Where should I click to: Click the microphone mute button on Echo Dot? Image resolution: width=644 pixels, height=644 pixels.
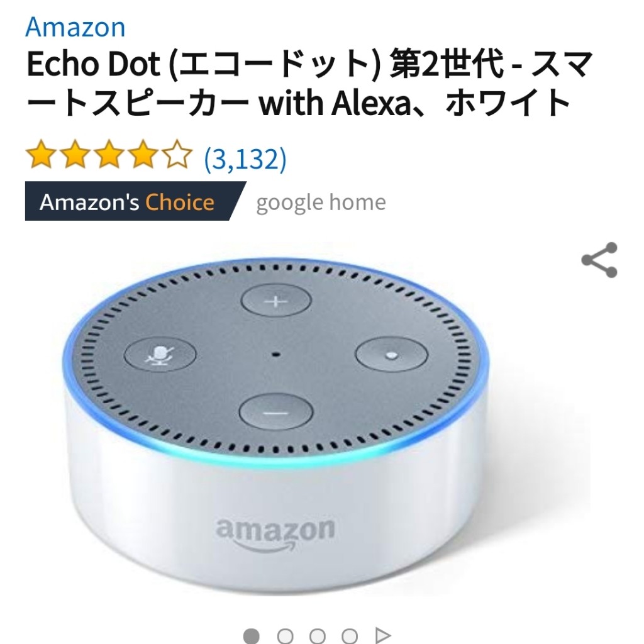(x=160, y=355)
